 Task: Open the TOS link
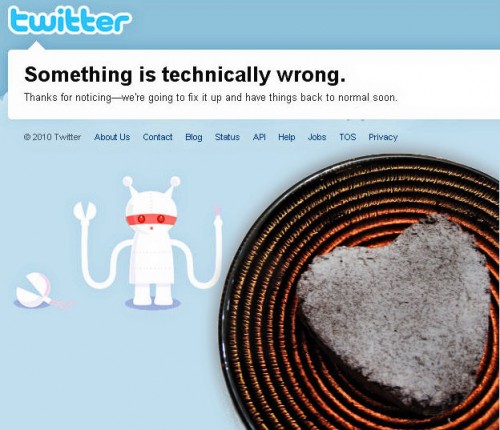tap(348, 137)
